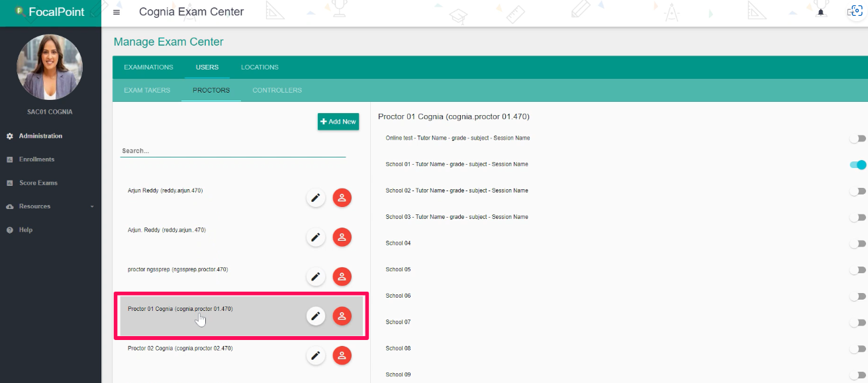Switch on School 08 toggle

click(858, 349)
